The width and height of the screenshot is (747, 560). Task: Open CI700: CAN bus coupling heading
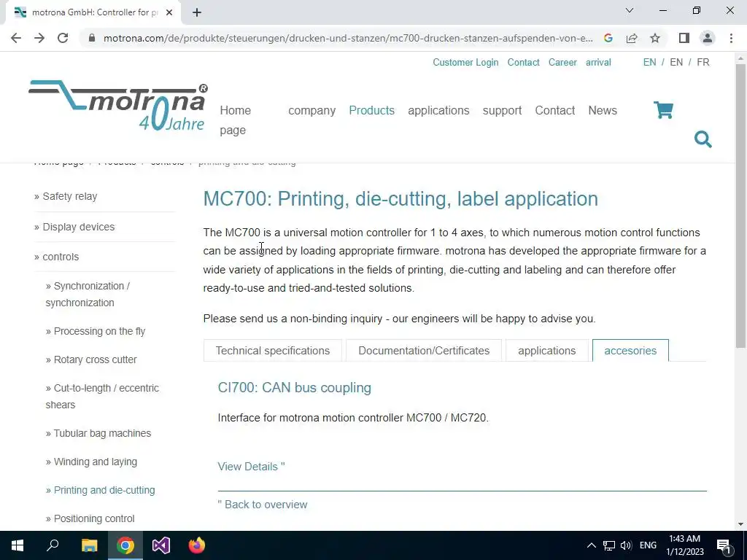[x=295, y=388]
